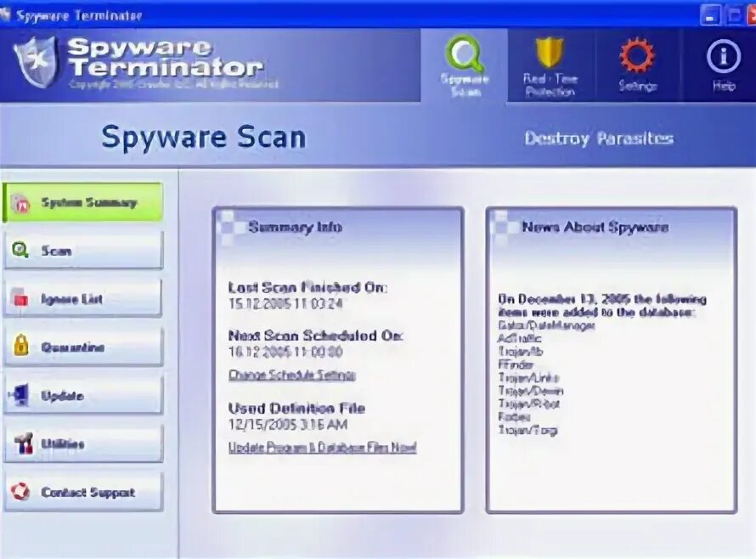Click 'Next Scan Scheduled On' label
The height and width of the screenshot is (559, 756).
click(x=316, y=336)
